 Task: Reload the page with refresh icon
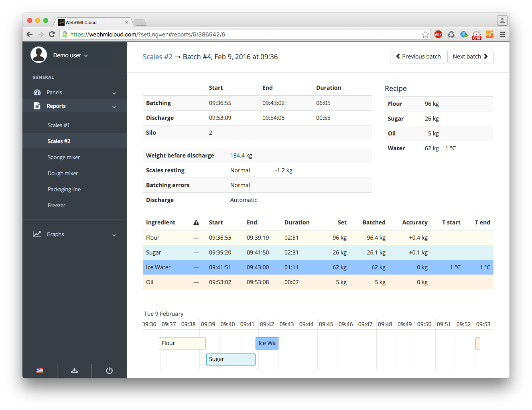(52, 34)
